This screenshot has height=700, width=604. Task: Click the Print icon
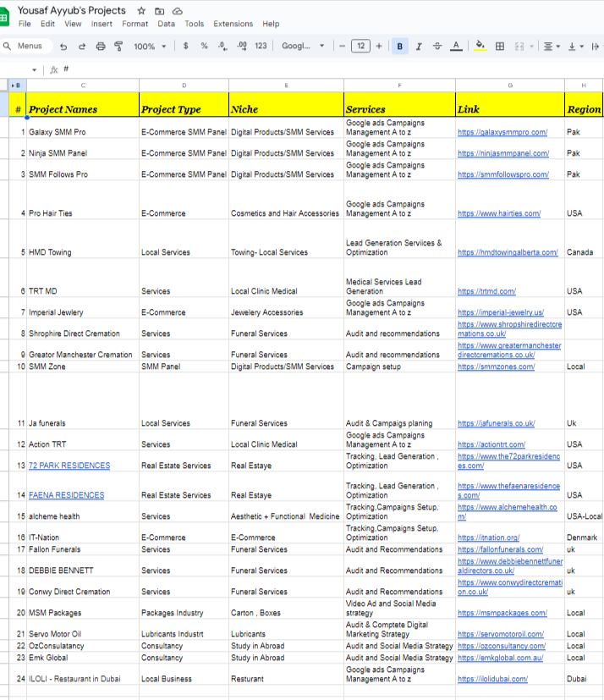101,46
